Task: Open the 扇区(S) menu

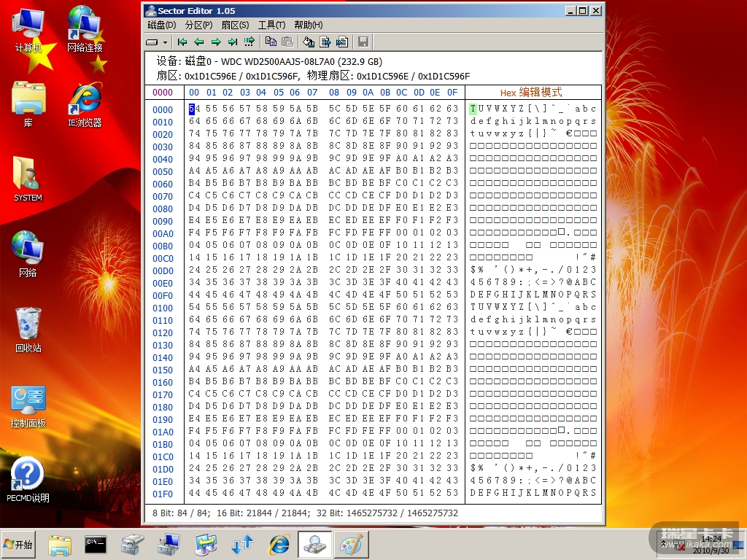Action: (235, 25)
